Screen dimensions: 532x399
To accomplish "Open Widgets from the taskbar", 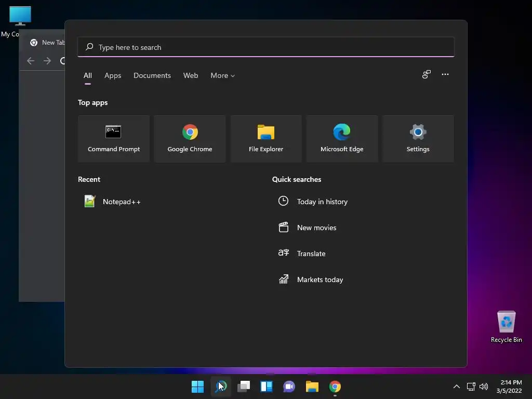I will pos(267,387).
